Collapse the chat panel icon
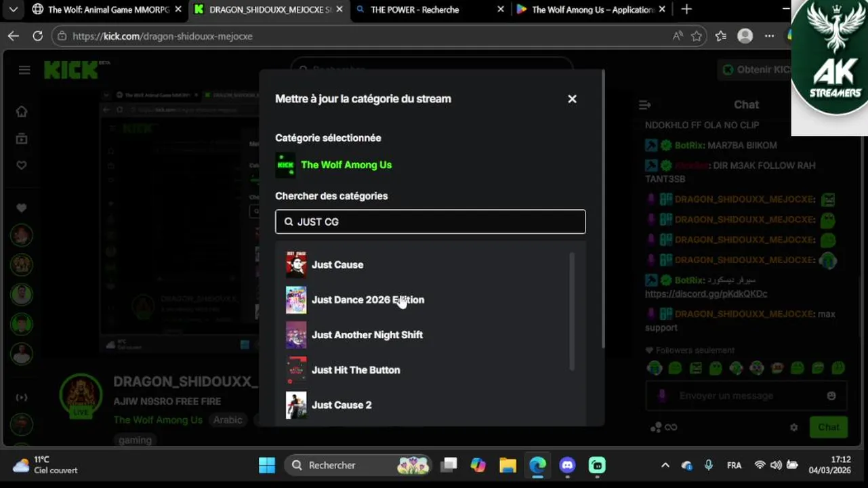Image resolution: width=868 pixels, height=488 pixels. click(x=645, y=105)
